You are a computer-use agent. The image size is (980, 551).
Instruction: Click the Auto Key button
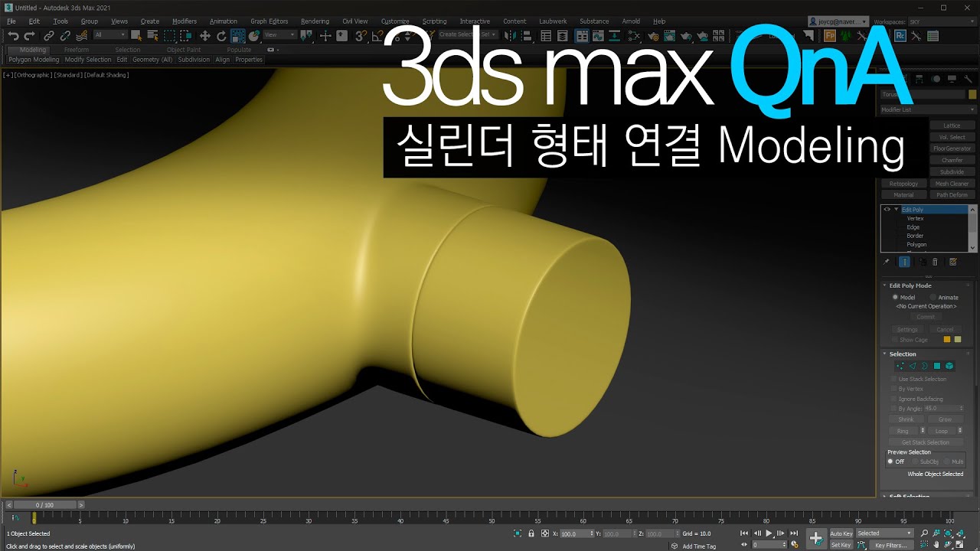tap(841, 533)
